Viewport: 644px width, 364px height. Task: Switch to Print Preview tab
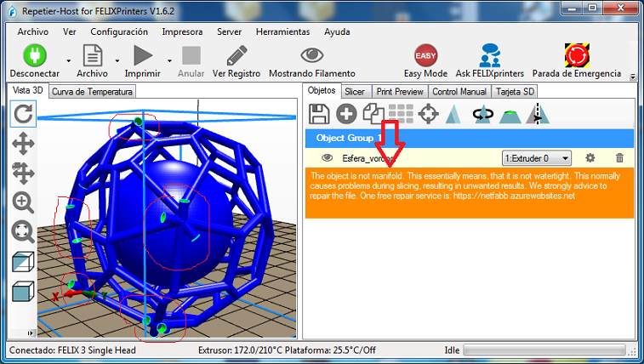(x=400, y=92)
